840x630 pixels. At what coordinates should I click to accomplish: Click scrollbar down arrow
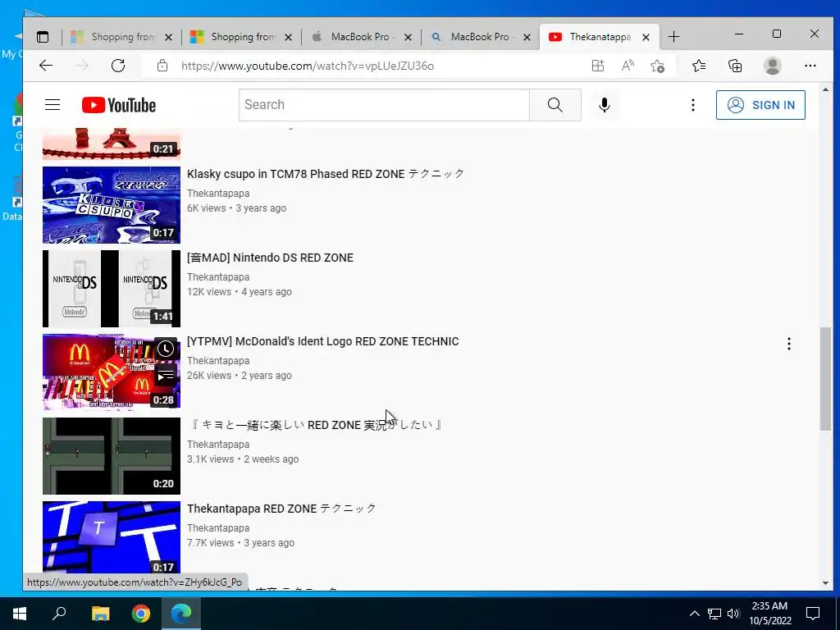click(825, 583)
